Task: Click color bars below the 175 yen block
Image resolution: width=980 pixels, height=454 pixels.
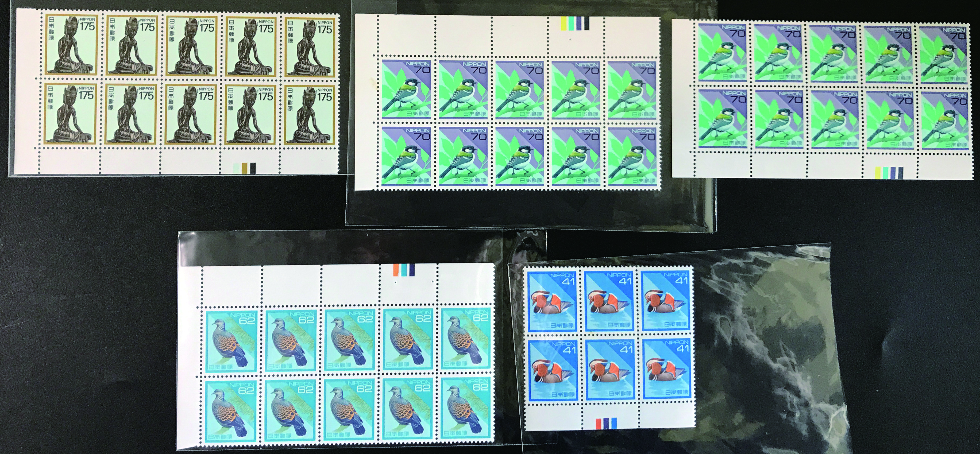Action: click(x=245, y=168)
